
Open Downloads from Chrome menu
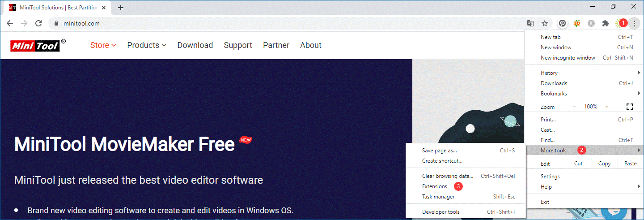pos(584,83)
